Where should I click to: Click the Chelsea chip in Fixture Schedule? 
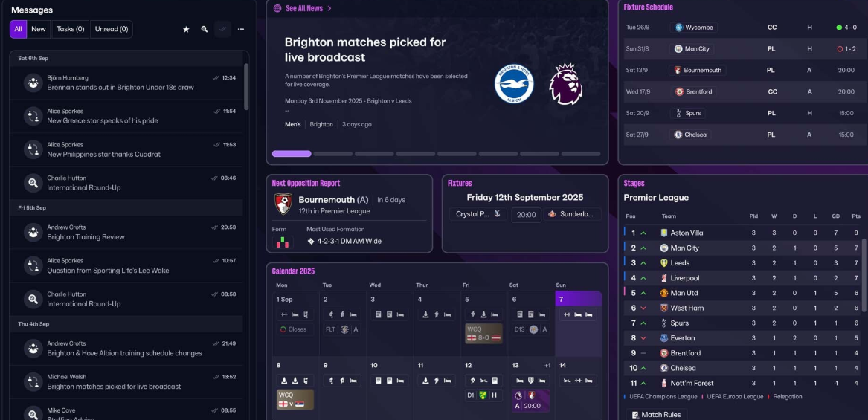pyautogui.click(x=691, y=135)
